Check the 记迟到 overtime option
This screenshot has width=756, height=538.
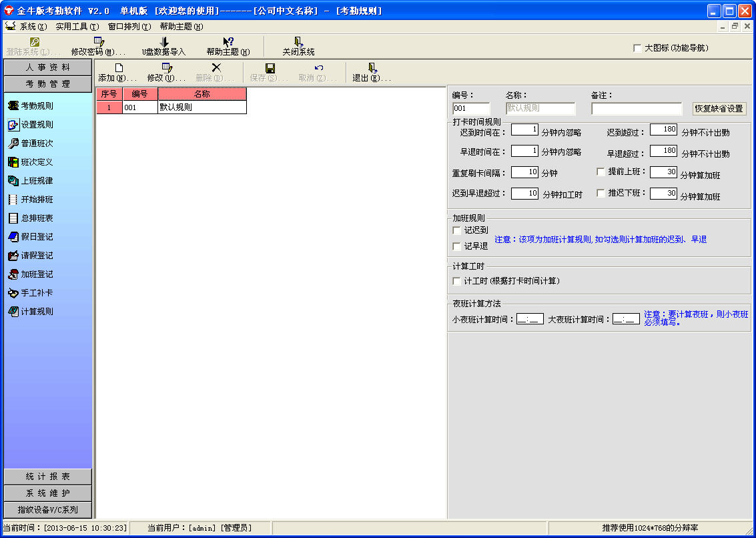coord(456,230)
